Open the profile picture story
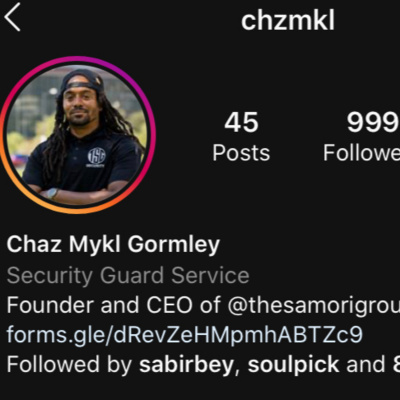Viewport: 400px width, 400px height. pos(77,135)
